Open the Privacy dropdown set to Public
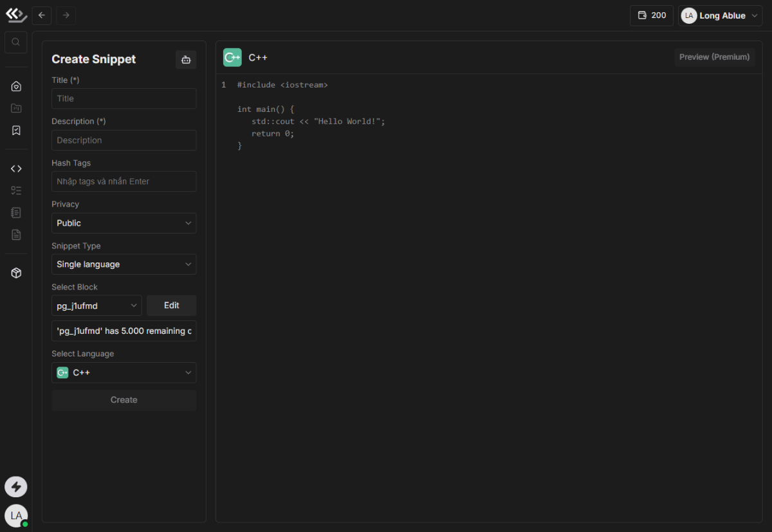772x532 pixels. pos(124,223)
